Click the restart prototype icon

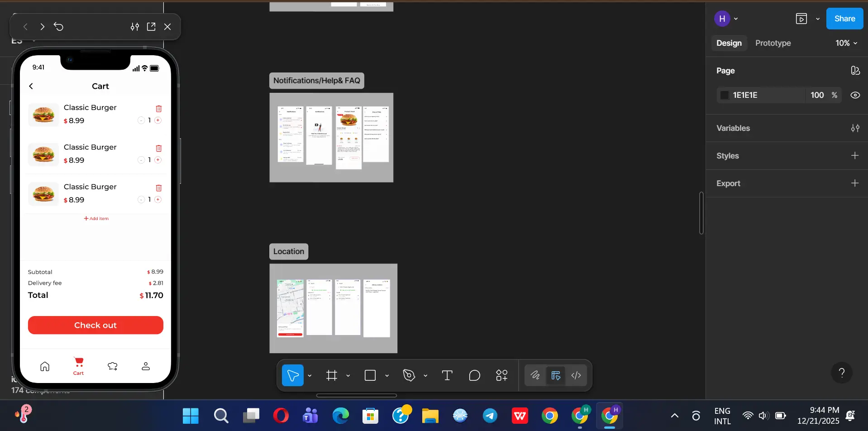59,27
